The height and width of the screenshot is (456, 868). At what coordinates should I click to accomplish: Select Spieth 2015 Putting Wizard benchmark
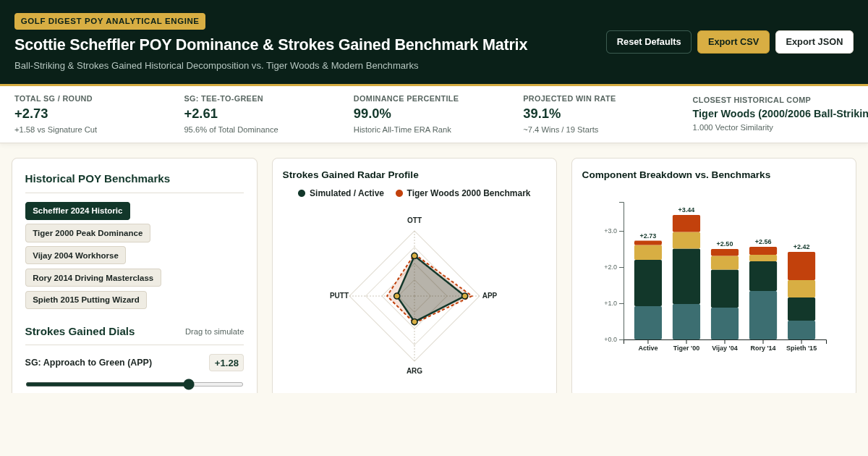tap(86, 300)
